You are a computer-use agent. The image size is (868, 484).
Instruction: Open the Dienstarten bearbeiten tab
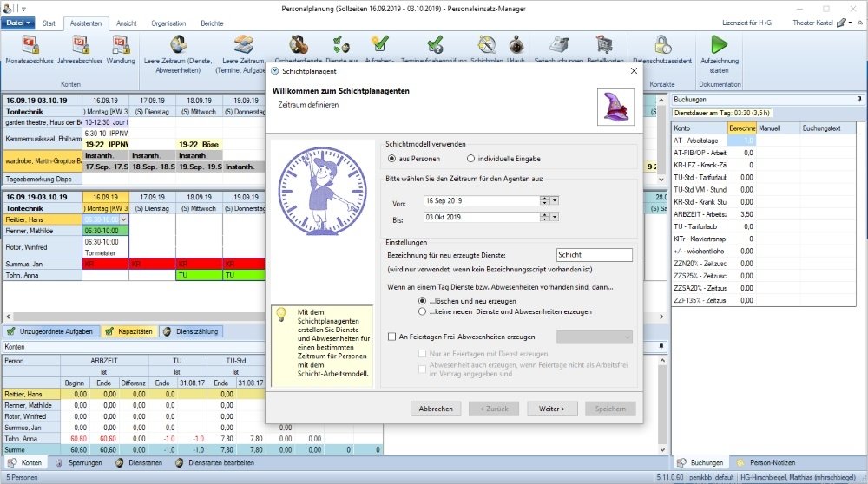click(x=214, y=462)
